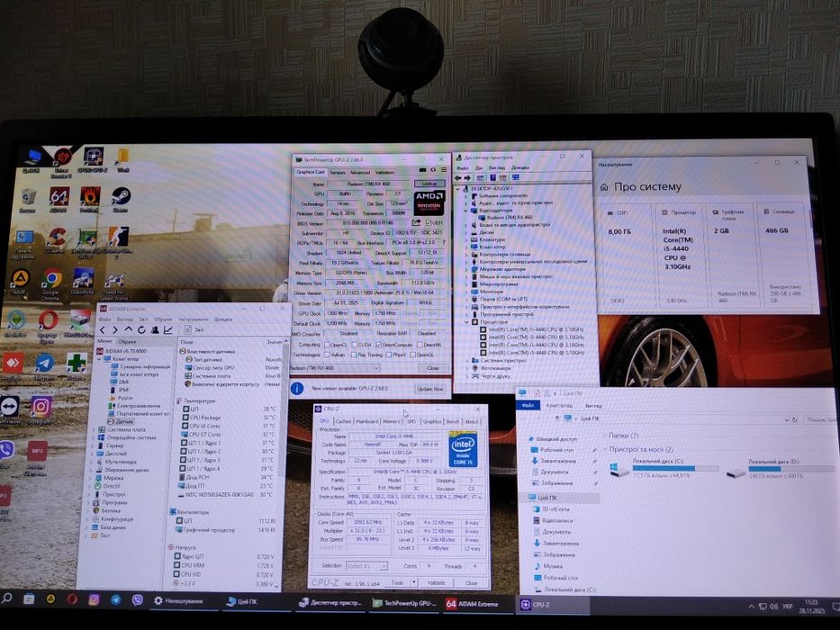Image resolution: width=840 pixels, height=630 pixels.
Task: Open the Telegram desktop shortcut
Action: (44, 364)
